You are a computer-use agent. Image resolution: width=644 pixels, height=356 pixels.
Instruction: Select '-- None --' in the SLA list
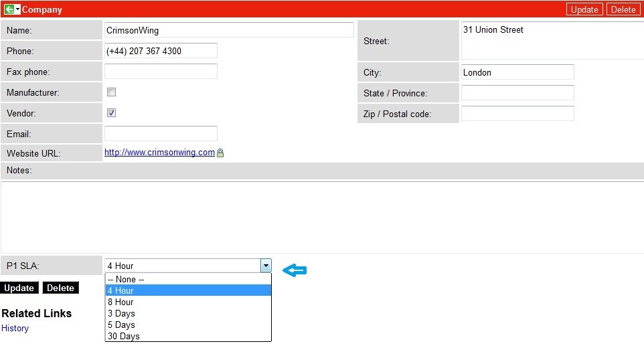pyautogui.click(x=188, y=279)
